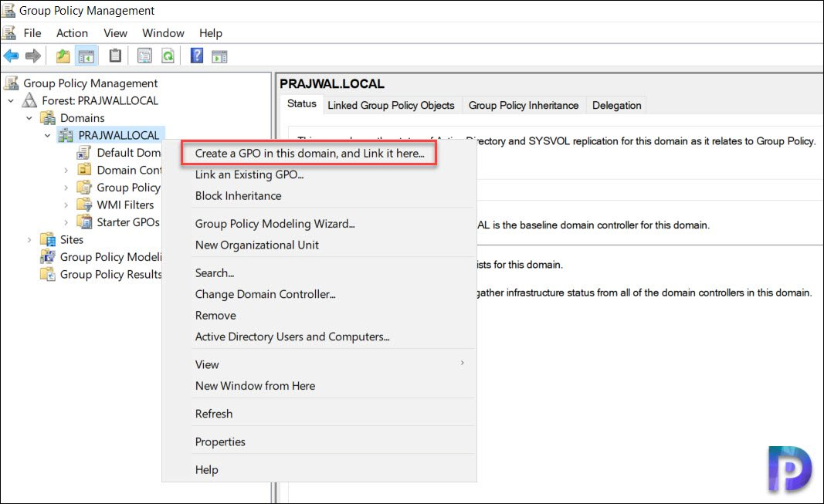Viewport: 824px width, 504px height.
Task: Click the PRAJWAL.LOCAL domain icon in tree
Action: coord(66,135)
